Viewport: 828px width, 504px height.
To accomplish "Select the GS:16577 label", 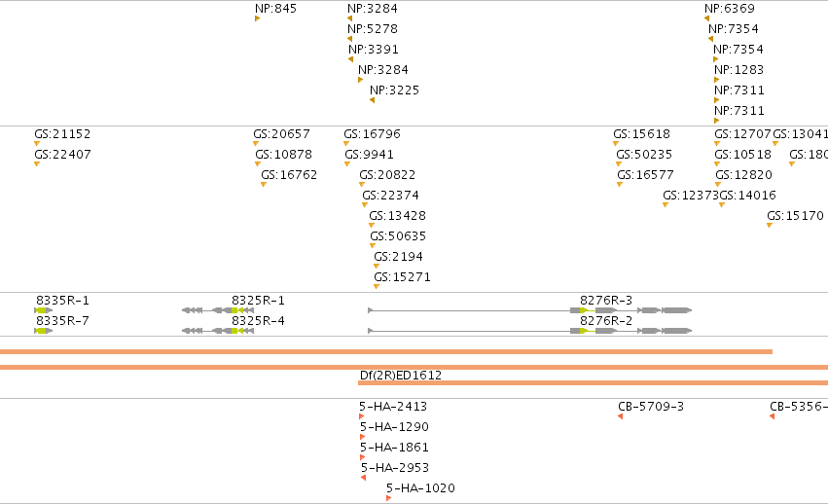I will (646, 175).
